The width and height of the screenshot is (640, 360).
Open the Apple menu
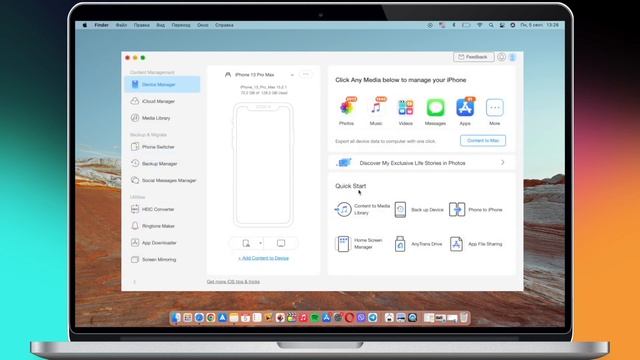click(x=84, y=25)
